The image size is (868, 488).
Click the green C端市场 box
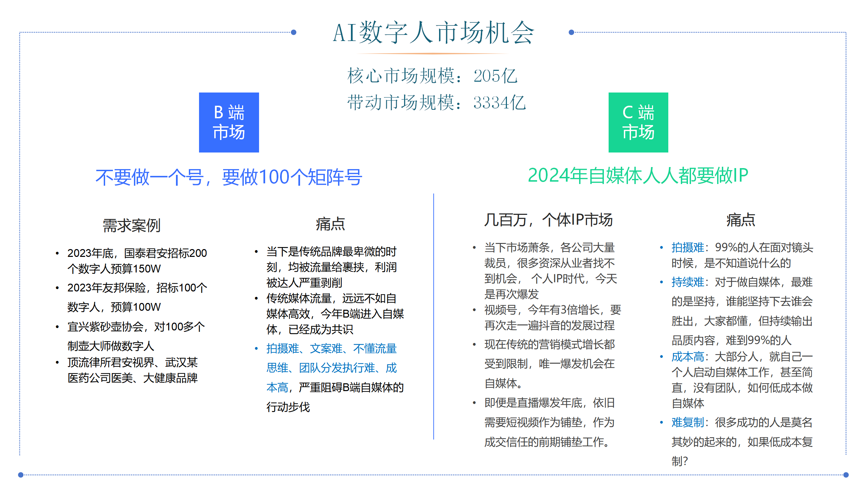coord(638,122)
